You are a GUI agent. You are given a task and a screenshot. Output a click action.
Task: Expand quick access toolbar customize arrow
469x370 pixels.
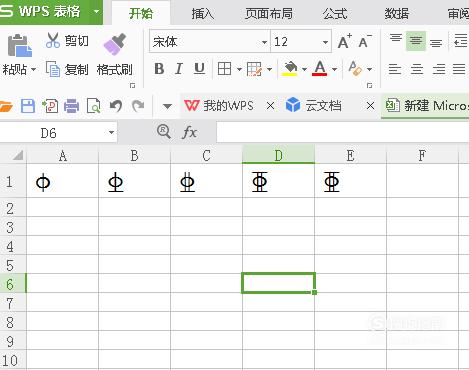click(x=167, y=106)
